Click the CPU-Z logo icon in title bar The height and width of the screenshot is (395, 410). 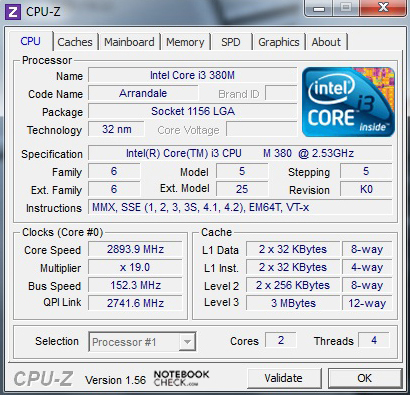point(13,12)
